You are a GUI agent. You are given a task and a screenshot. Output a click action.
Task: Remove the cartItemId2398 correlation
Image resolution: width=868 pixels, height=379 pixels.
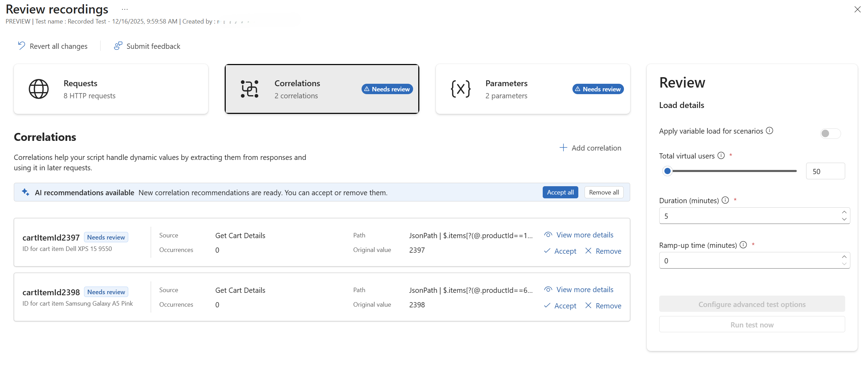coord(603,306)
